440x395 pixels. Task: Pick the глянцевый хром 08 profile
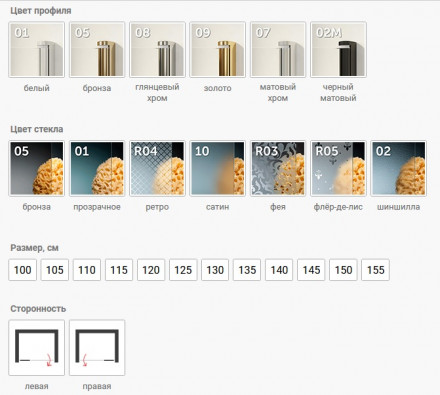157,50
